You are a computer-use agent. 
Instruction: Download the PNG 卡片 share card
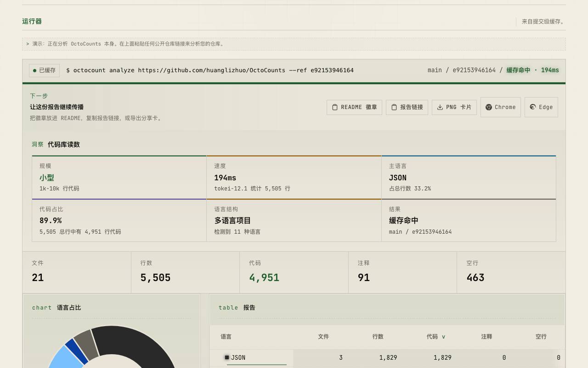(x=454, y=107)
